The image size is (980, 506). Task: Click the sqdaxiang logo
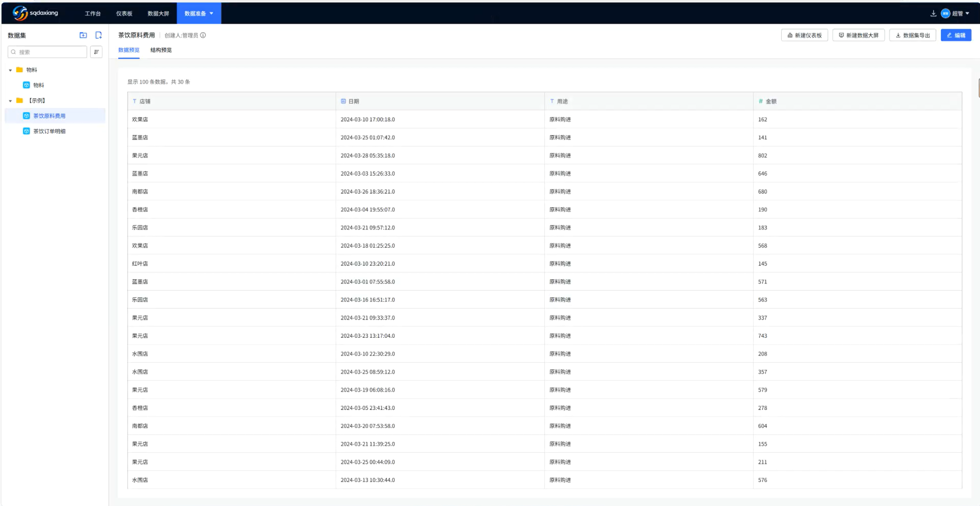(x=35, y=13)
